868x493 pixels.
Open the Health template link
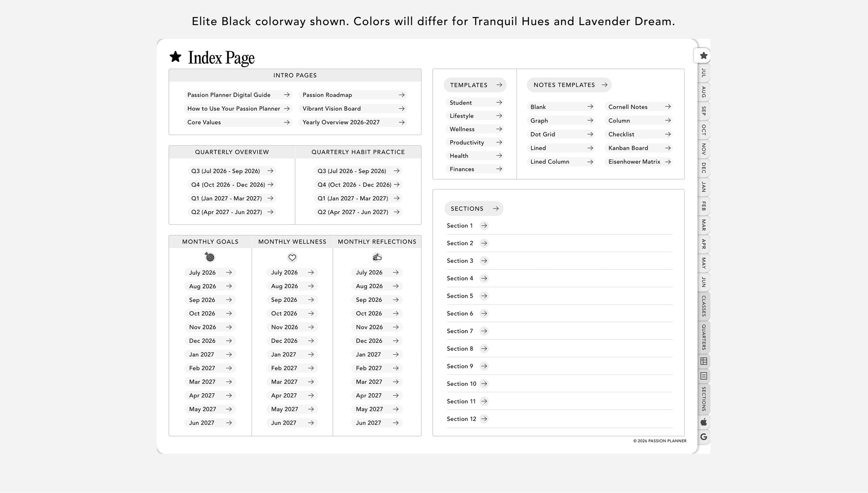coord(475,156)
